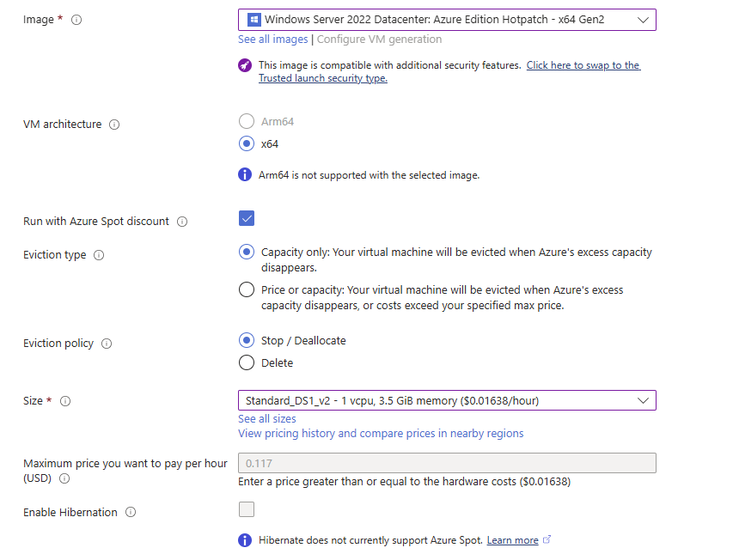Click the 'Run with Azure Spot discount' label
This screenshot has width=739, height=560.
click(96, 222)
